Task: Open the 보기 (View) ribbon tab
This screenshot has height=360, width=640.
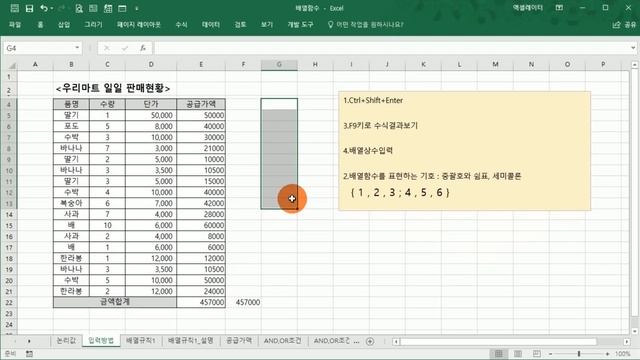Action: (267, 24)
